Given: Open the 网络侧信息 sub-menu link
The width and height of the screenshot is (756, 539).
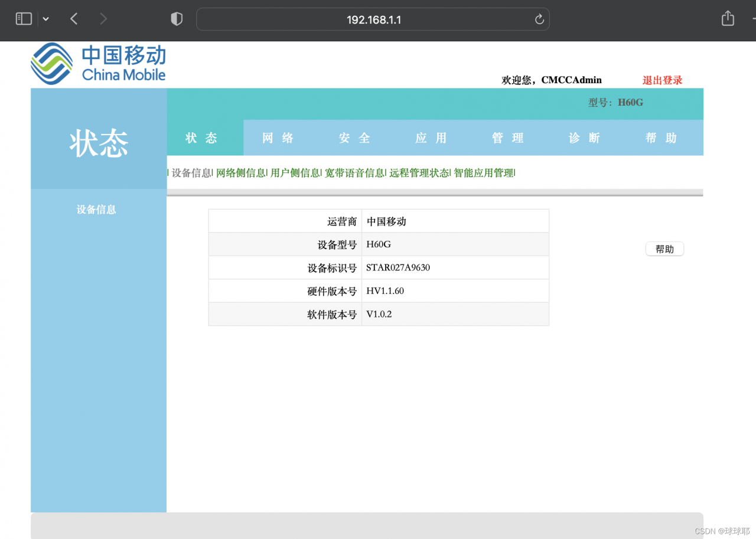Looking at the screenshot, I should pos(241,173).
